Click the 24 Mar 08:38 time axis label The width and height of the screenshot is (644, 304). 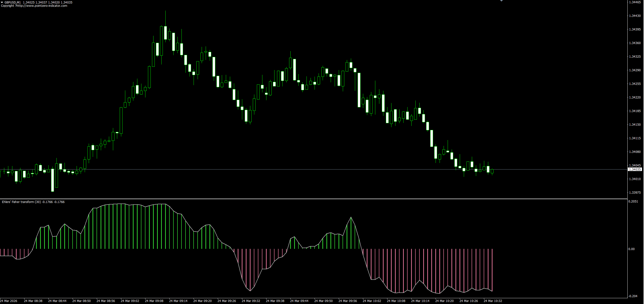33,301
